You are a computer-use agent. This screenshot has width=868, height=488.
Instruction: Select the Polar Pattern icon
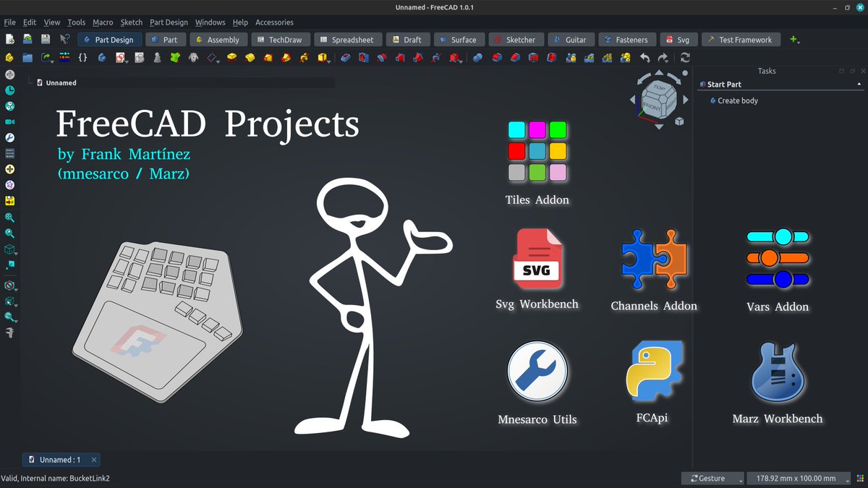608,58
